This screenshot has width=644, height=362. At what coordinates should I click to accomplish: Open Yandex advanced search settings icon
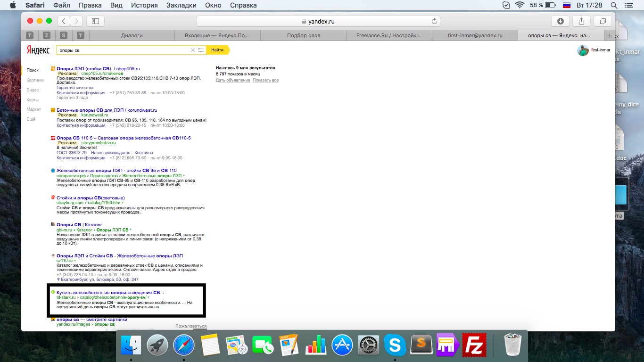click(x=201, y=50)
